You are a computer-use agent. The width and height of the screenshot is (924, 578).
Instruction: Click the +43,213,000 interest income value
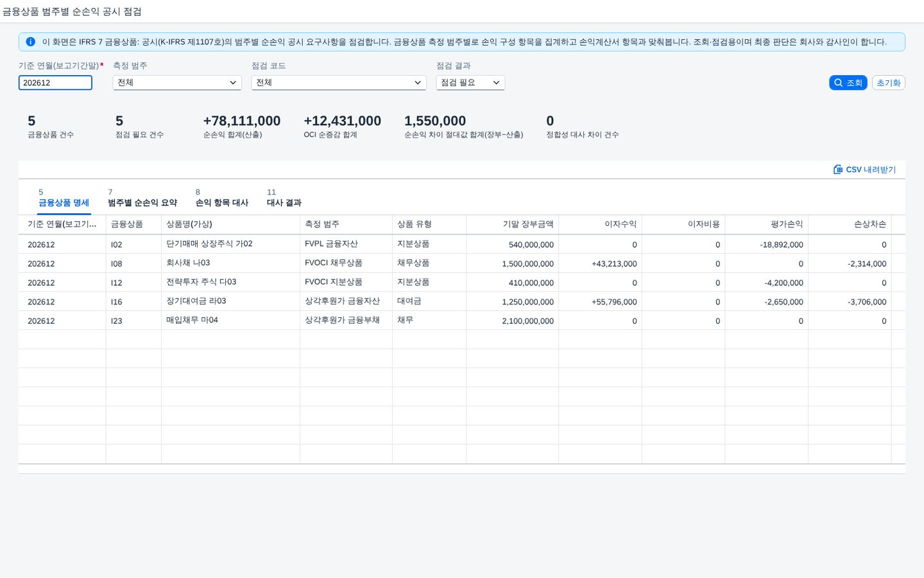pyautogui.click(x=614, y=264)
